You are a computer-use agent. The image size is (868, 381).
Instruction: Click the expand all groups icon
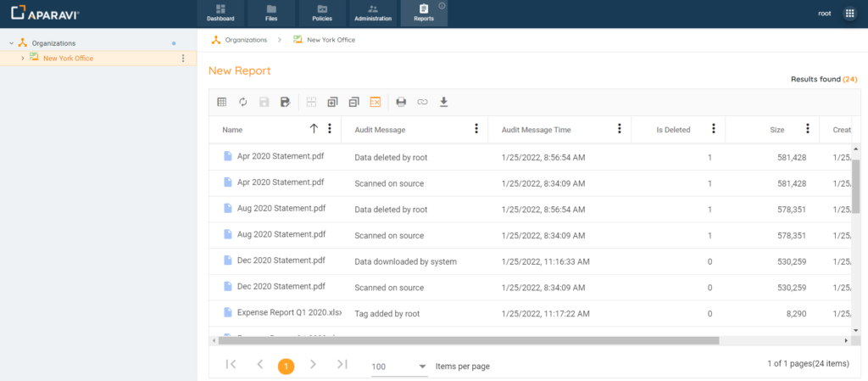[332, 102]
